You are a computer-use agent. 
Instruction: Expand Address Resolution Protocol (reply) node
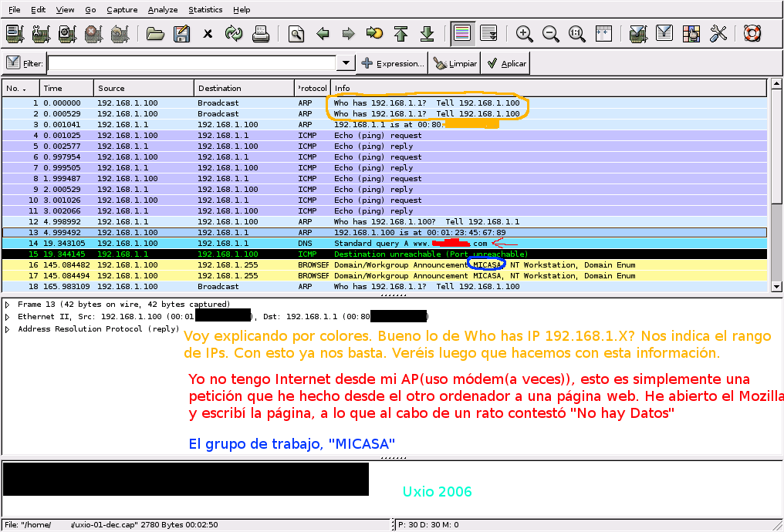tap(8, 329)
